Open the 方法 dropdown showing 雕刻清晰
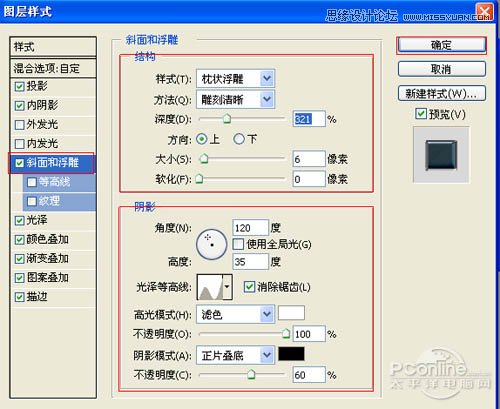 (x=236, y=99)
